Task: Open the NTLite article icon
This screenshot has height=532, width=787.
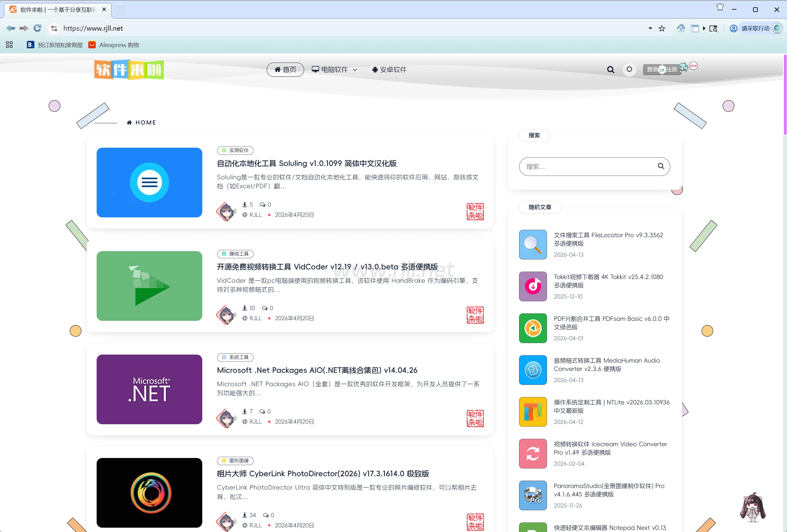Action: click(532, 412)
